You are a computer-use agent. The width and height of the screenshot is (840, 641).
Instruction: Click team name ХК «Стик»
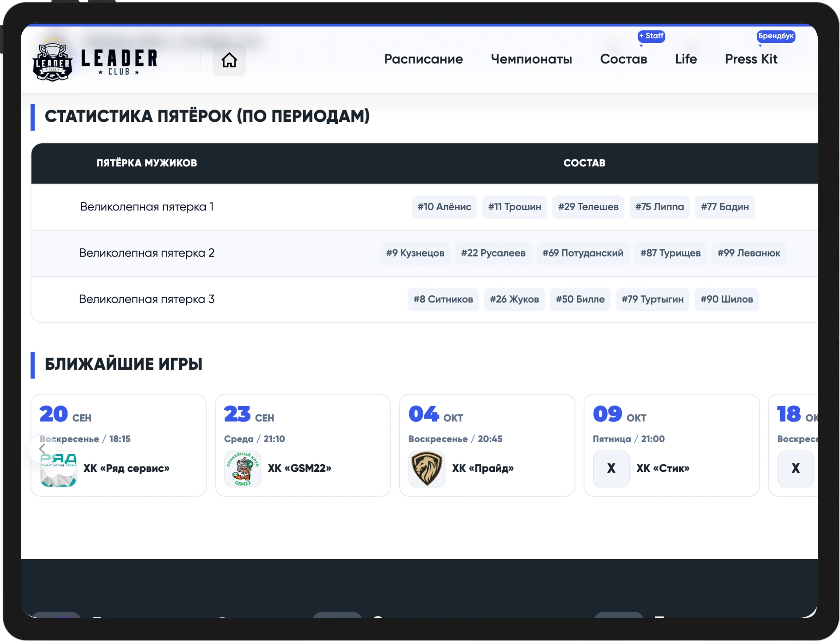[662, 468]
